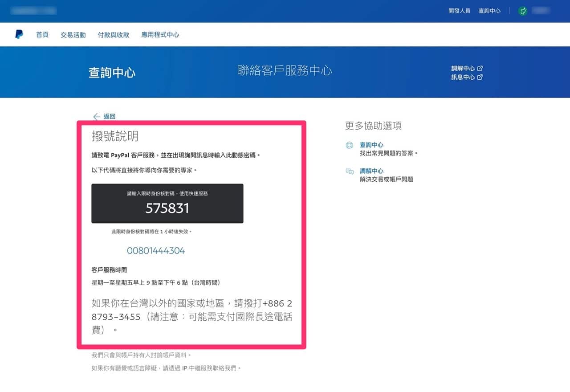Image resolution: width=570 pixels, height=392 pixels.
Task: Click external link icon beside 調解中心
Action: click(x=480, y=69)
